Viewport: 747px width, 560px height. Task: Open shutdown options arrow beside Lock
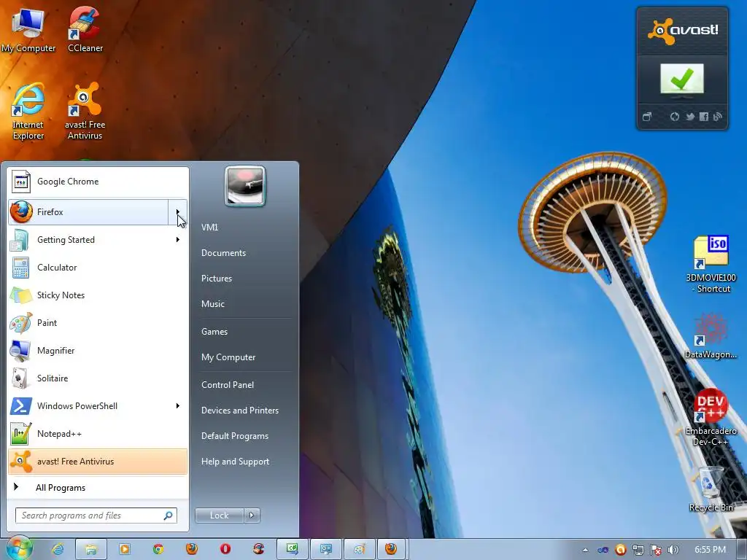tap(252, 516)
